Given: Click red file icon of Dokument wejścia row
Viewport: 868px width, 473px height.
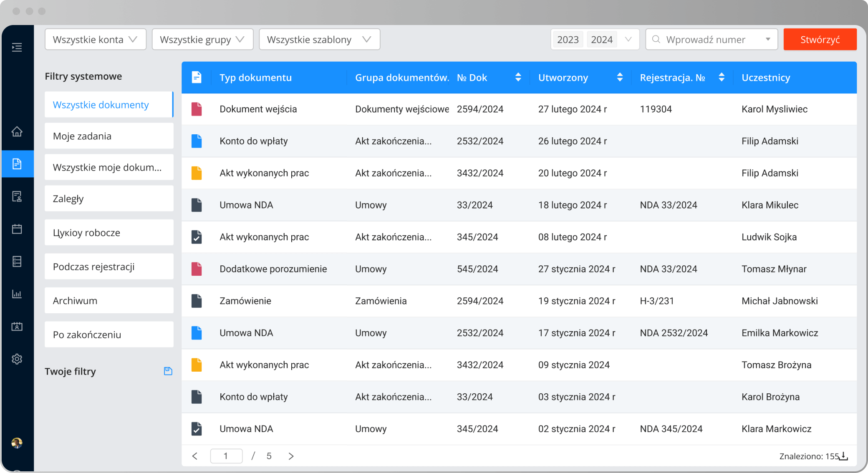Looking at the screenshot, I should click(197, 109).
